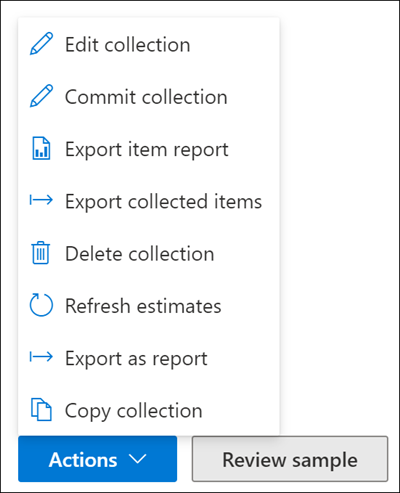400x493 pixels.
Task: Click the blue Actions button
Action: (97, 459)
